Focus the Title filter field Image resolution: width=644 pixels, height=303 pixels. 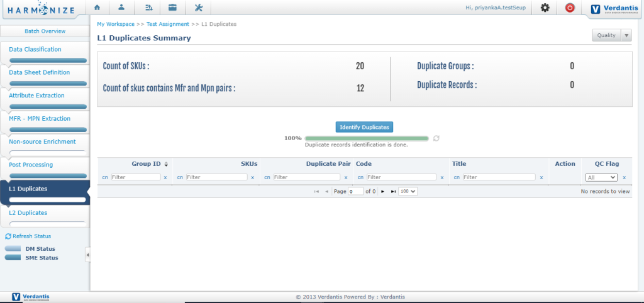499,177
